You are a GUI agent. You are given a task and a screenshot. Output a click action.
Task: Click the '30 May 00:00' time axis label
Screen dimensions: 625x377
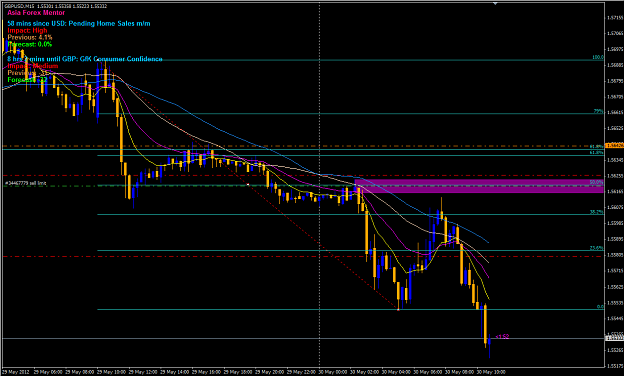click(x=333, y=371)
